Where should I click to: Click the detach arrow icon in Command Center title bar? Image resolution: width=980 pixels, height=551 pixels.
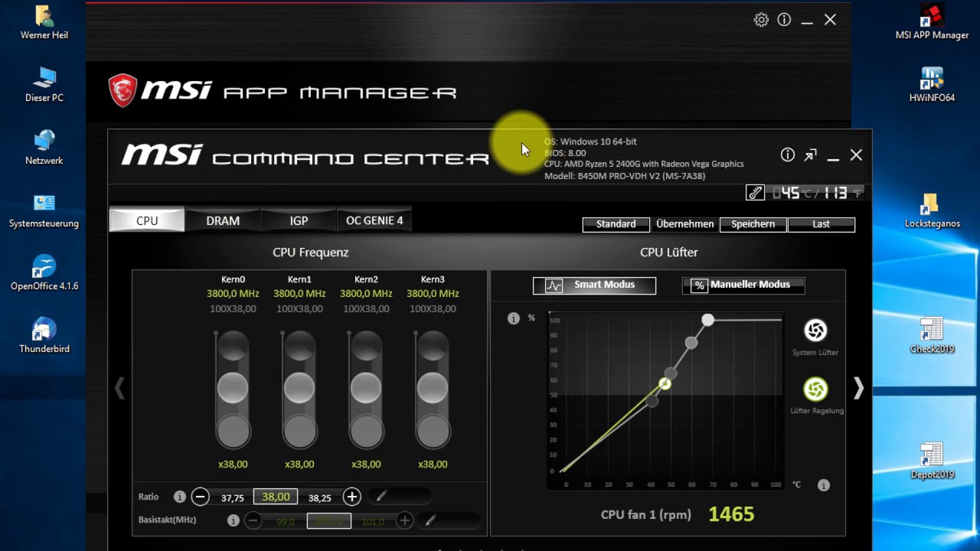[810, 155]
